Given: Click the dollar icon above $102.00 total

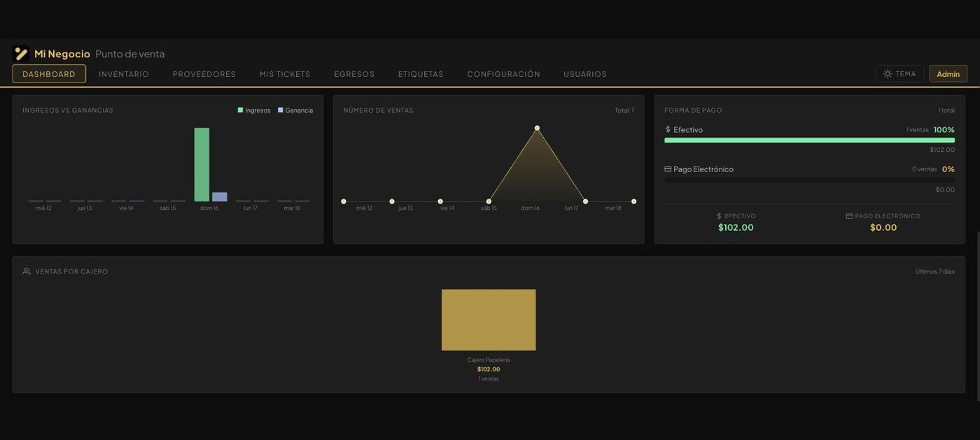Looking at the screenshot, I should (x=719, y=216).
